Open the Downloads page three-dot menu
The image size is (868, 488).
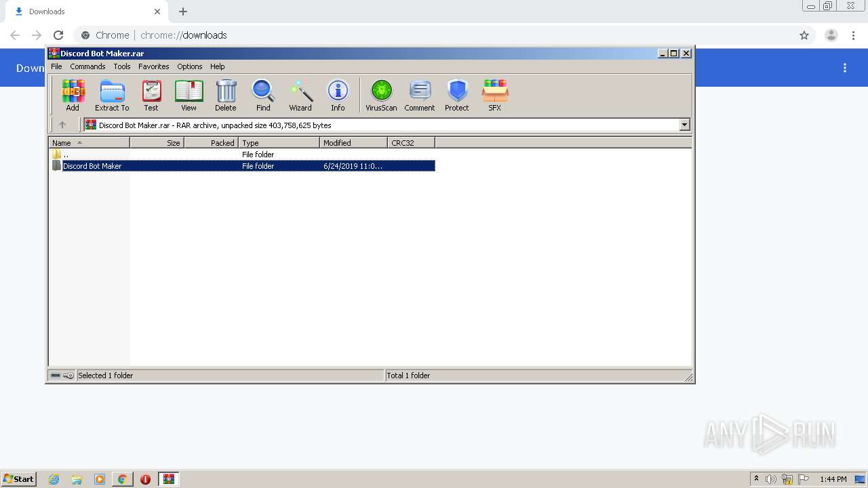point(845,68)
